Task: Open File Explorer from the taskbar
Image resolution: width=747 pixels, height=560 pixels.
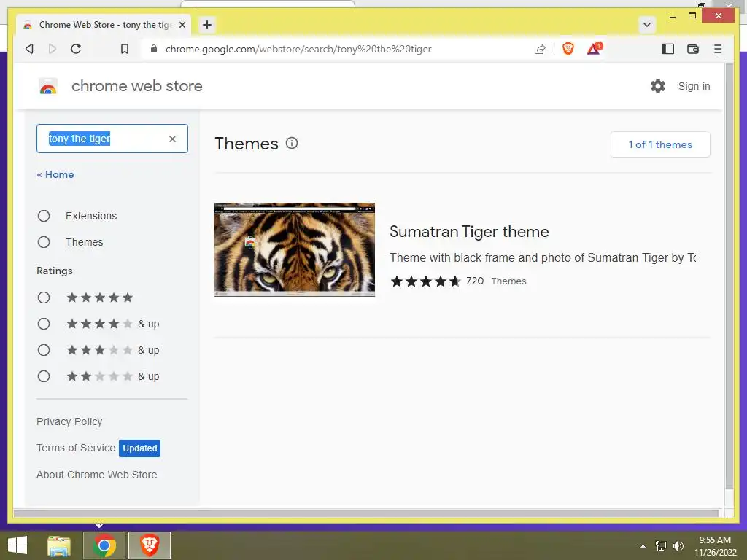Action: (59, 545)
